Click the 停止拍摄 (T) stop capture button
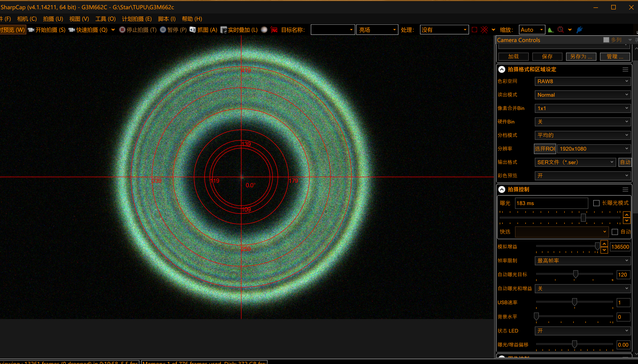638x364 pixels. (x=138, y=30)
